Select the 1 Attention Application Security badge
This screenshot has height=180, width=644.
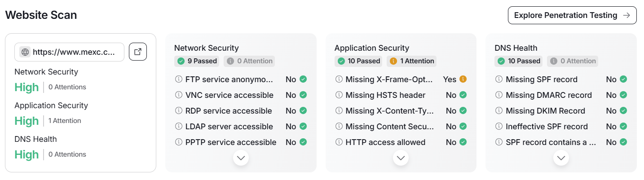pyautogui.click(x=412, y=61)
